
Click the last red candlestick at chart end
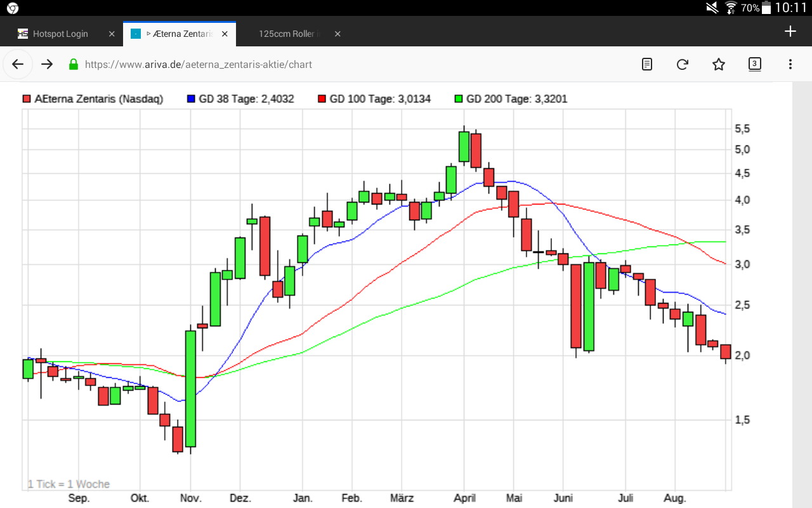[725, 352]
